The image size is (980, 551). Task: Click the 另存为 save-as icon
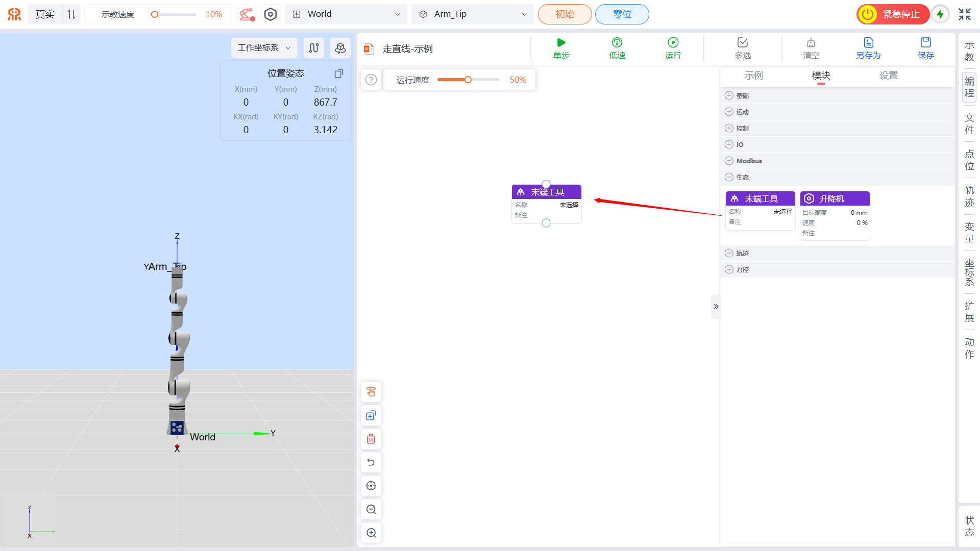pos(868,43)
